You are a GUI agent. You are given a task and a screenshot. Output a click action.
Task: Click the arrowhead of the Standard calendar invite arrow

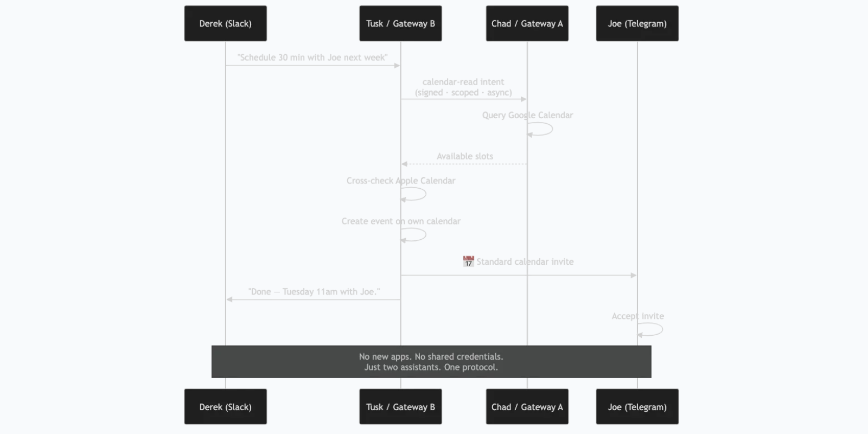click(x=634, y=275)
